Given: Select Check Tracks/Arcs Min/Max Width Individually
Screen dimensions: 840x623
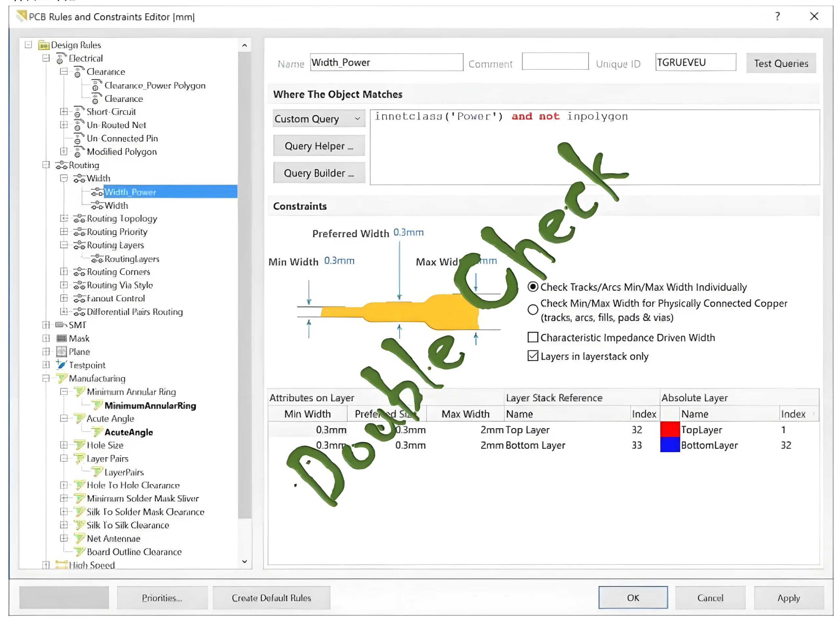Looking at the screenshot, I should 532,287.
